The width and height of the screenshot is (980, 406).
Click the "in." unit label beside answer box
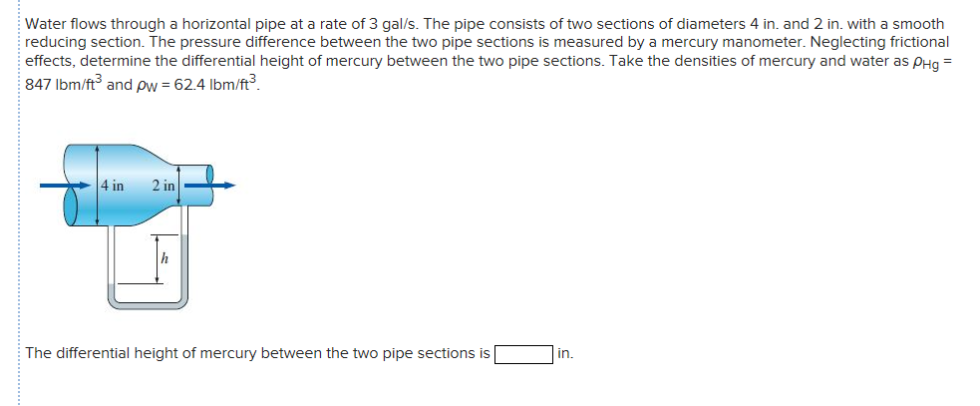click(565, 353)
